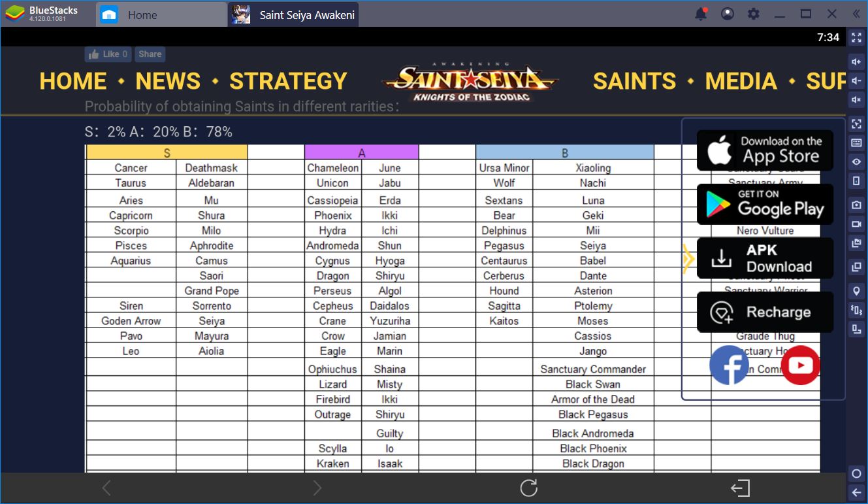Select Saint Seiya Awakening tab
Image resolution: width=868 pixels, height=504 pixels.
[x=293, y=14]
